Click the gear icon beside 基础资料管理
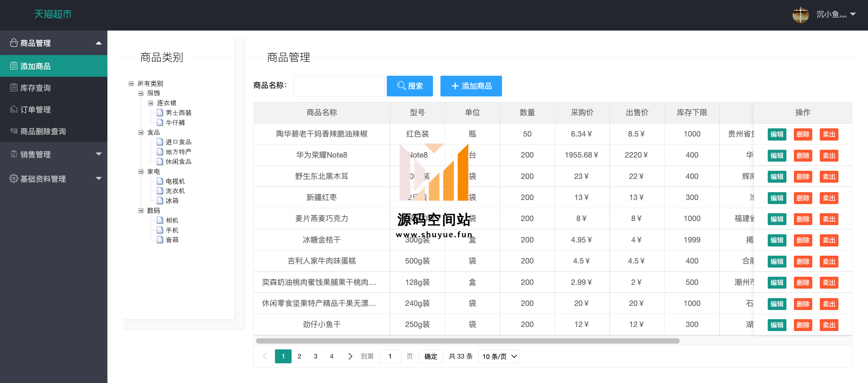The image size is (868, 383). point(14,179)
